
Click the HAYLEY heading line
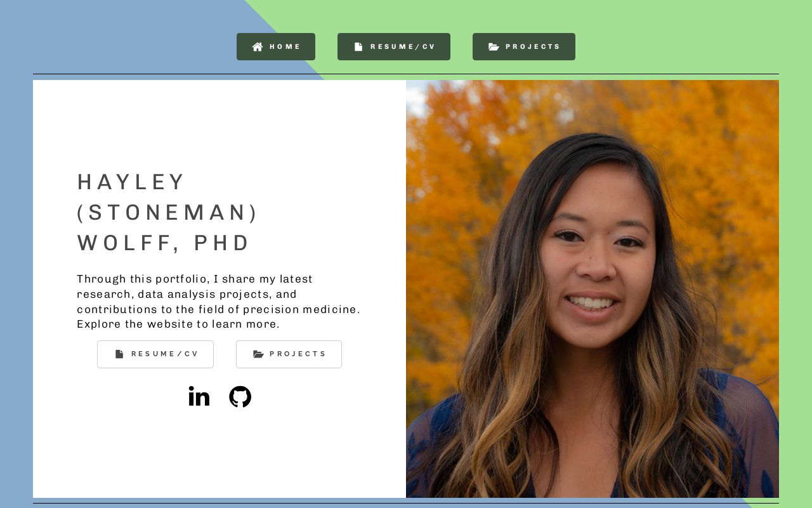[131, 182]
